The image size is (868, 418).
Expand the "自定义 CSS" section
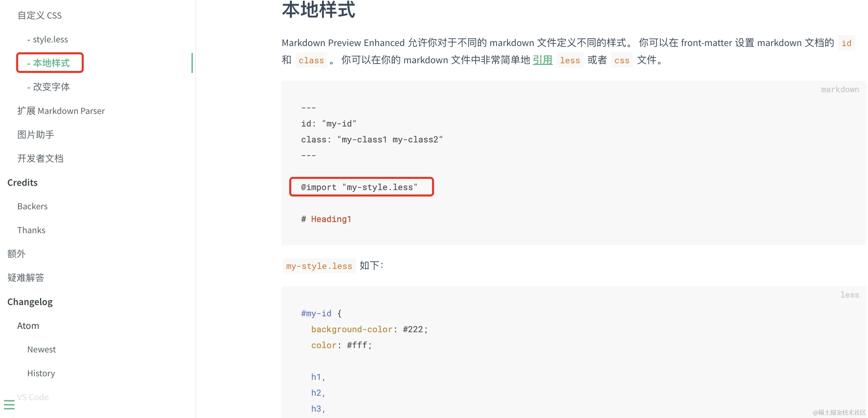coord(39,15)
